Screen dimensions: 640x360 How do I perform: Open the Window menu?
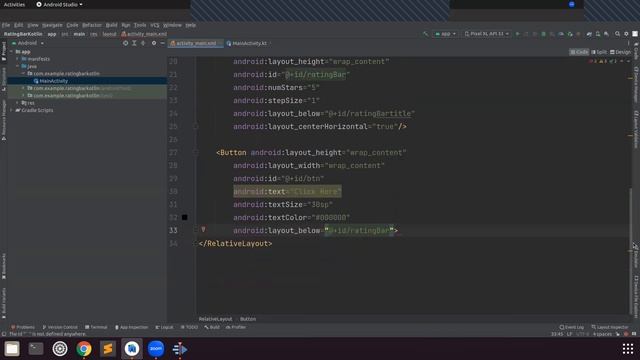(x=172, y=25)
